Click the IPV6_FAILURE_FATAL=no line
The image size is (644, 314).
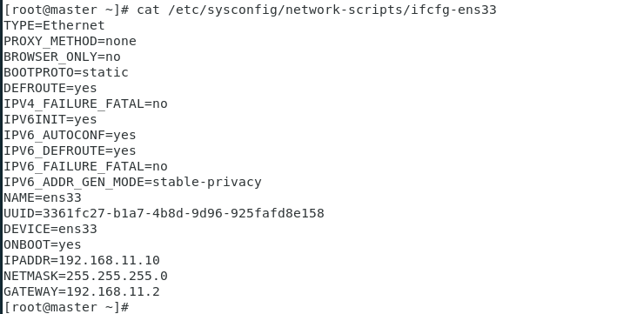(85, 166)
